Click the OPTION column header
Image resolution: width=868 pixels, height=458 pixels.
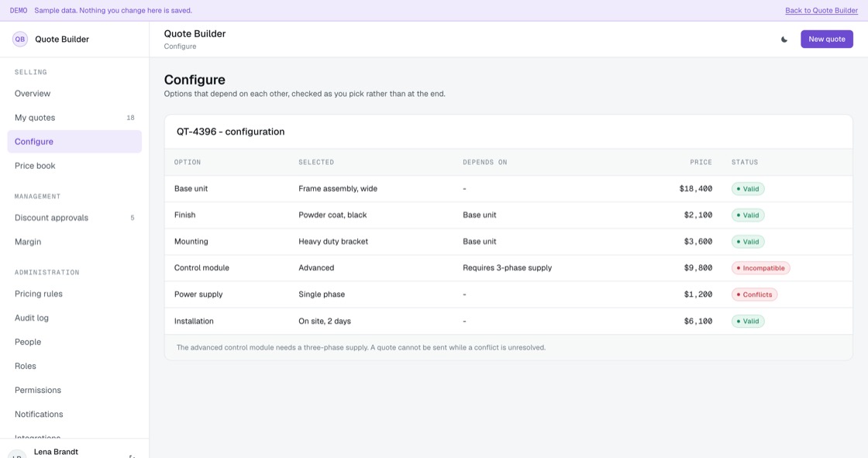[188, 162]
